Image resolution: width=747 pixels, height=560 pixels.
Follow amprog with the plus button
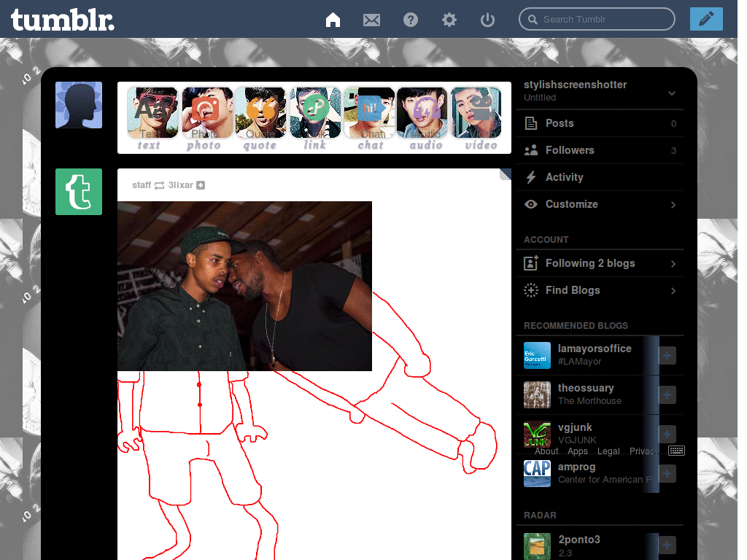667,473
